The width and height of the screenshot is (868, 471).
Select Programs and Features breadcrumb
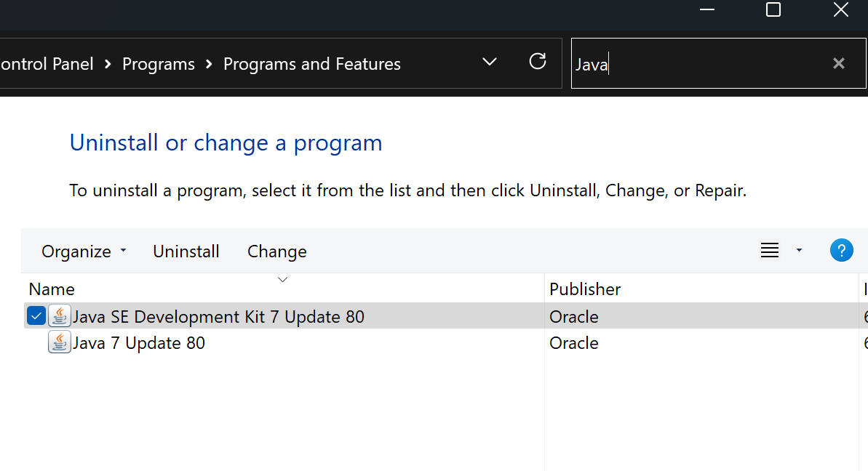pyautogui.click(x=311, y=64)
